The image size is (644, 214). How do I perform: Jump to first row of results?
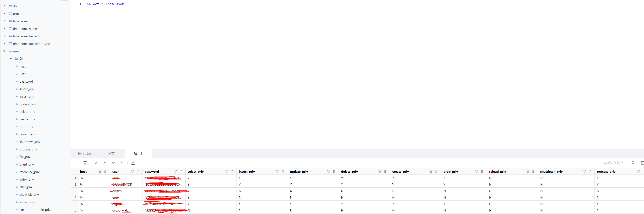click(x=96, y=163)
